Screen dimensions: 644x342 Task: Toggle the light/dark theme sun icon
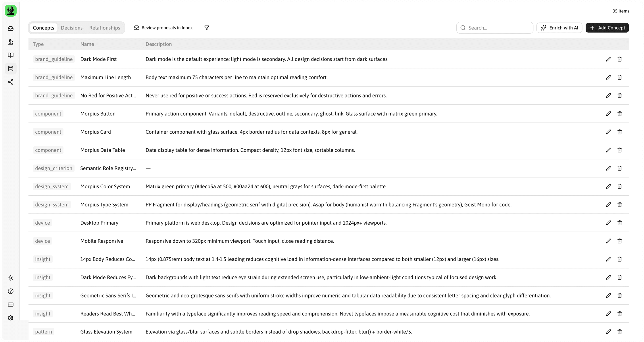[x=10, y=278]
